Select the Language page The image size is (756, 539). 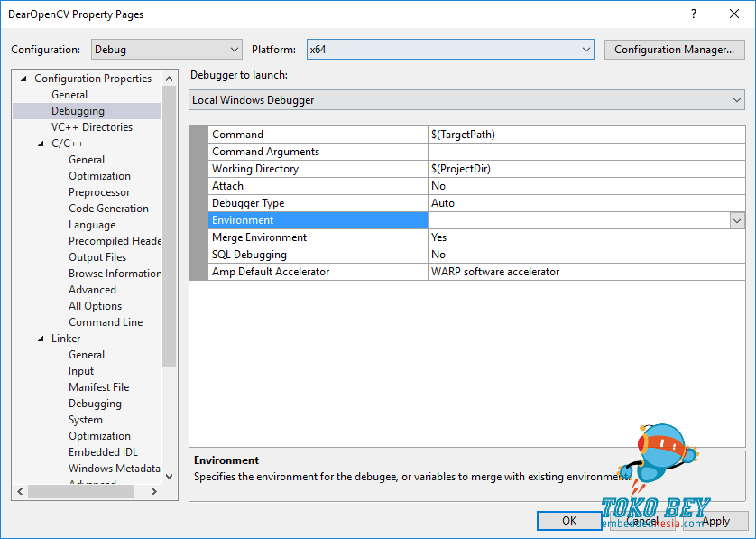(92, 225)
